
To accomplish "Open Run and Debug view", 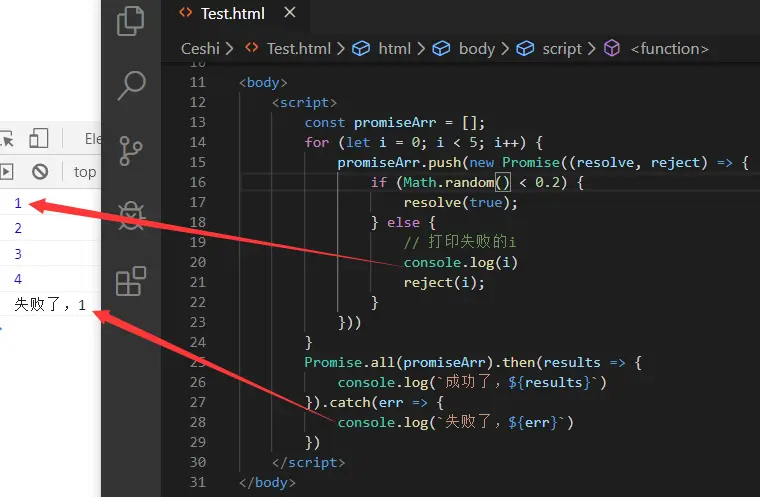I will tap(131, 215).
